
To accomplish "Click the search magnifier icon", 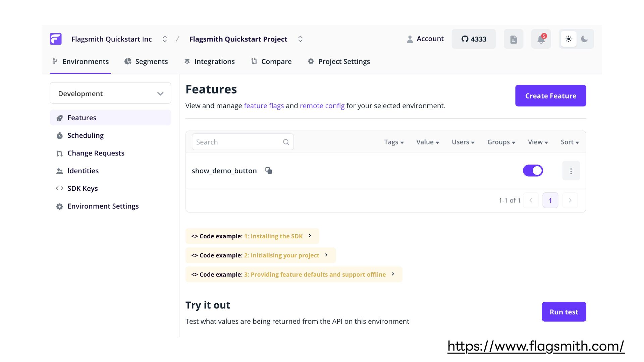I will pyautogui.click(x=286, y=142).
